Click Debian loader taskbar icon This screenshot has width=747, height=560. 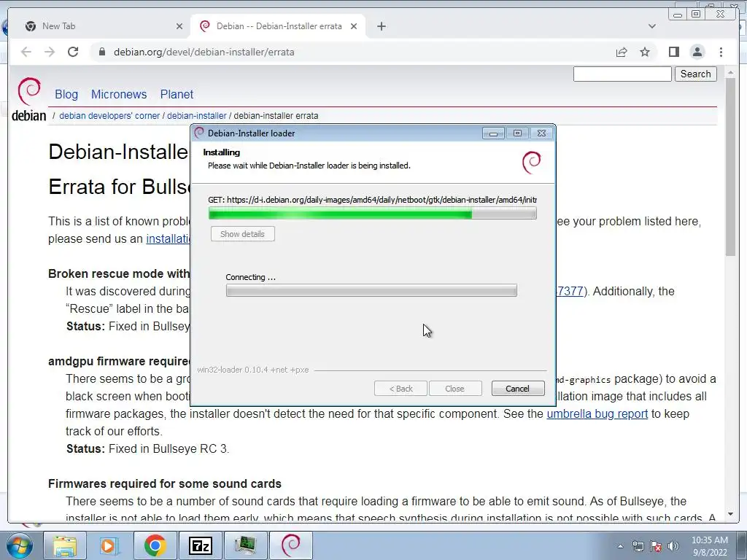click(291, 545)
